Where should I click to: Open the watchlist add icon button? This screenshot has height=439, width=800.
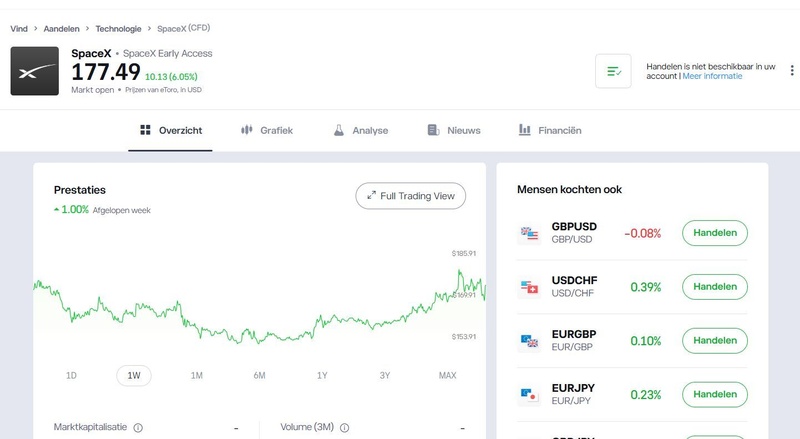coord(613,71)
